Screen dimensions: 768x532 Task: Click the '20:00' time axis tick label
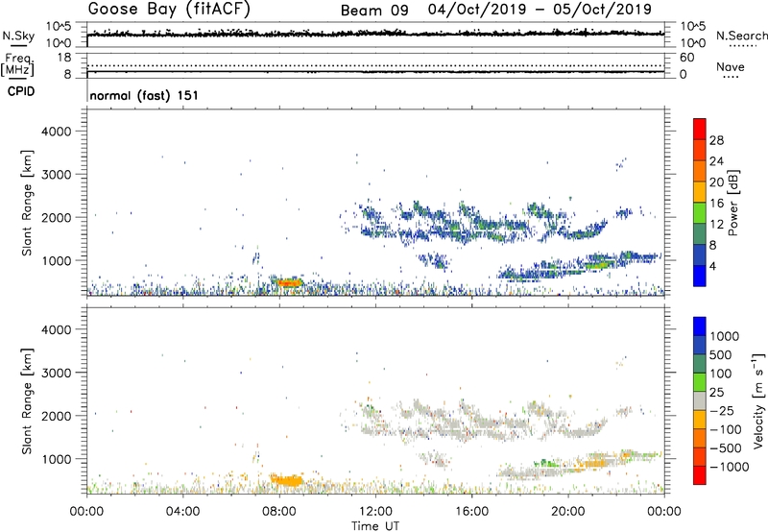tap(568, 512)
